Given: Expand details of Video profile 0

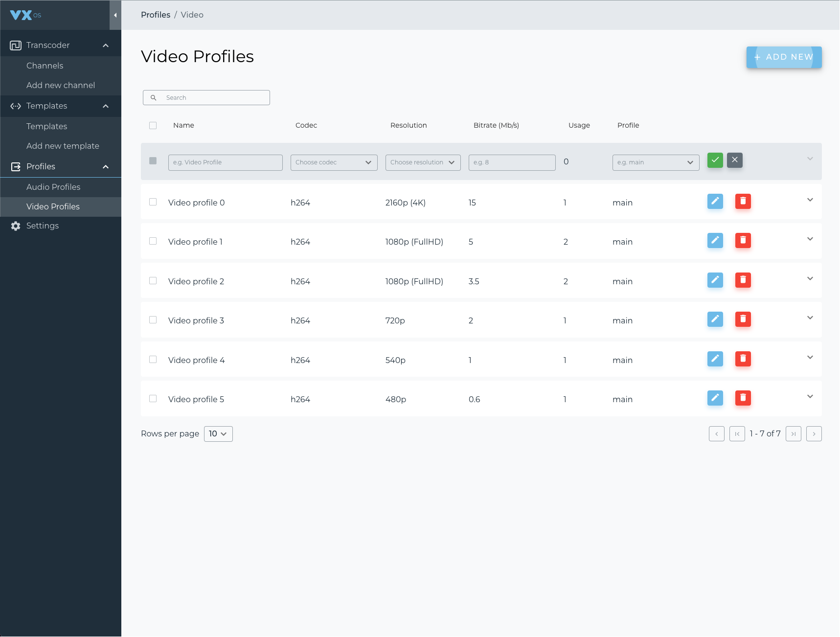Looking at the screenshot, I should 810,200.
